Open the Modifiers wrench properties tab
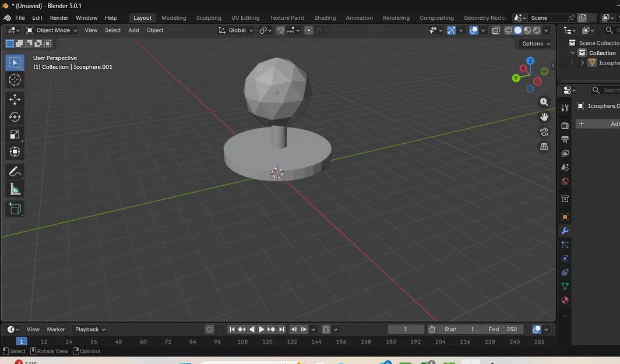This screenshot has width=620, height=364. [x=565, y=231]
